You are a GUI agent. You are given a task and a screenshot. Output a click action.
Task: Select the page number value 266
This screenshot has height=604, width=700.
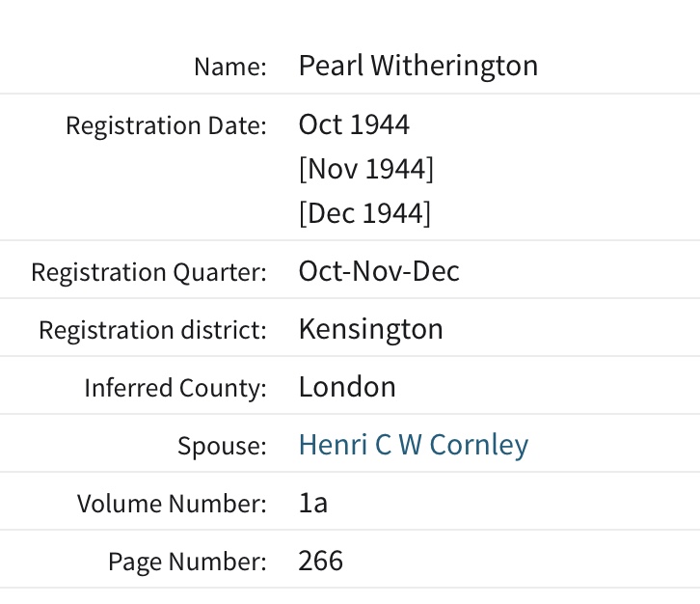[320, 561]
